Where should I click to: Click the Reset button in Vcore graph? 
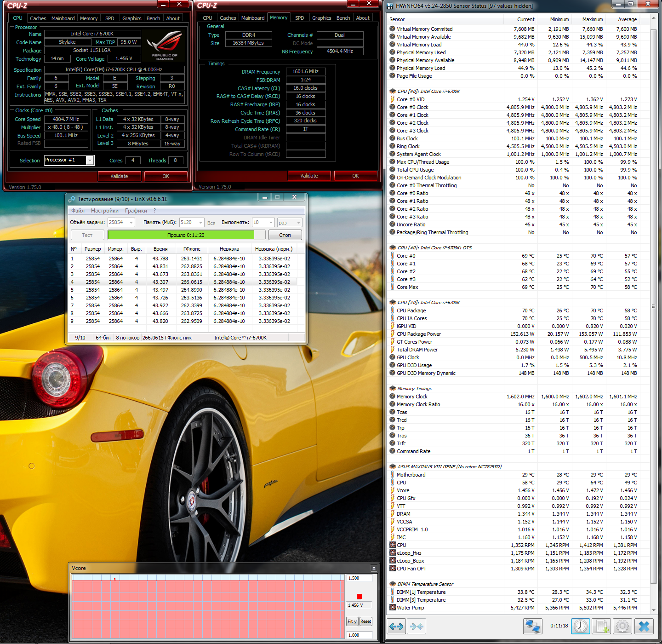pos(366,621)
